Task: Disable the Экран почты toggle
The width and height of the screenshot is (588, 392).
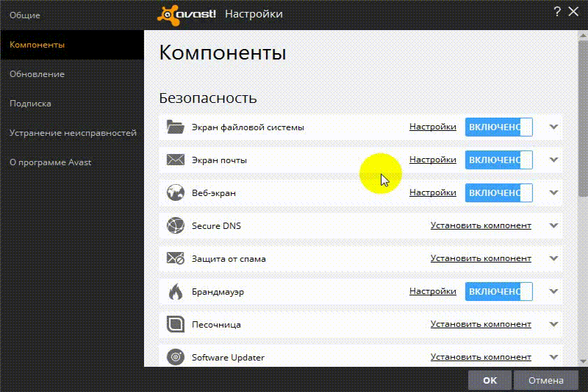Action: pos(498,160)
